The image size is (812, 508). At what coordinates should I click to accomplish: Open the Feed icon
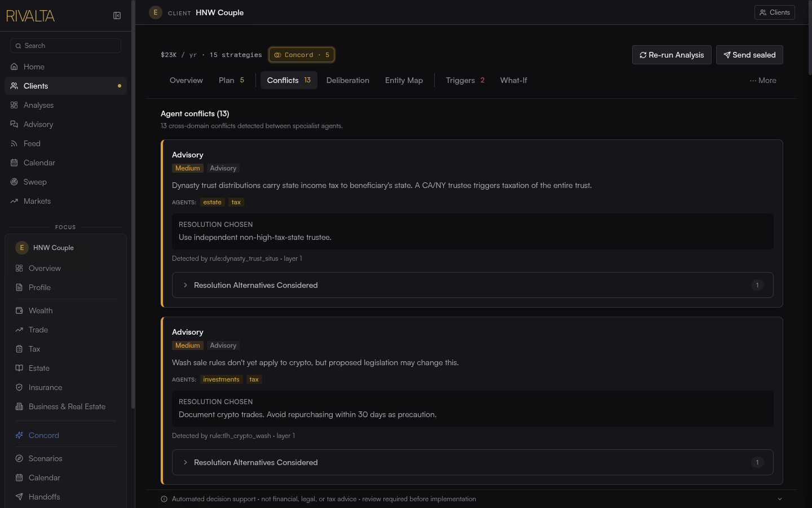(14, 143)
